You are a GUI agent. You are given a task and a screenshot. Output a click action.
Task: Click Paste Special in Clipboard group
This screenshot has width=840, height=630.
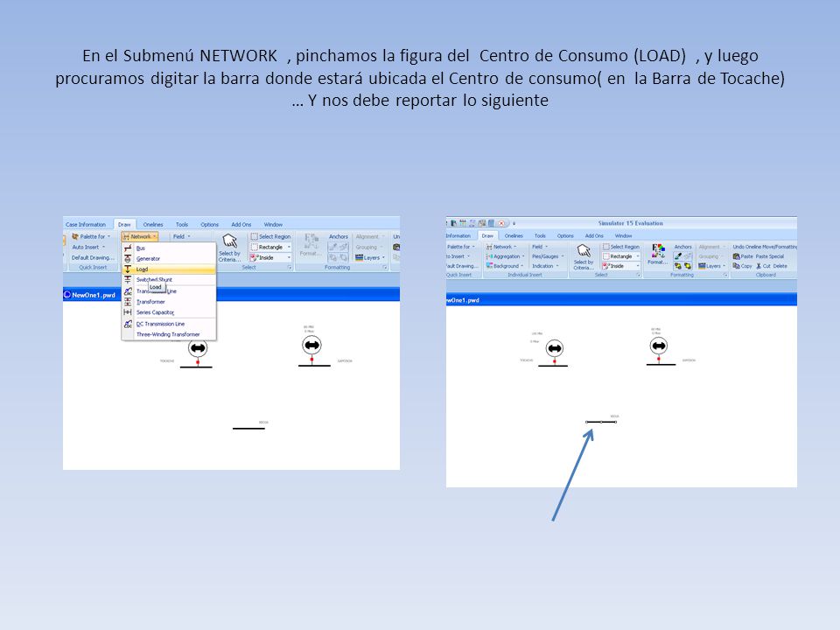click(x=770, y=256)
